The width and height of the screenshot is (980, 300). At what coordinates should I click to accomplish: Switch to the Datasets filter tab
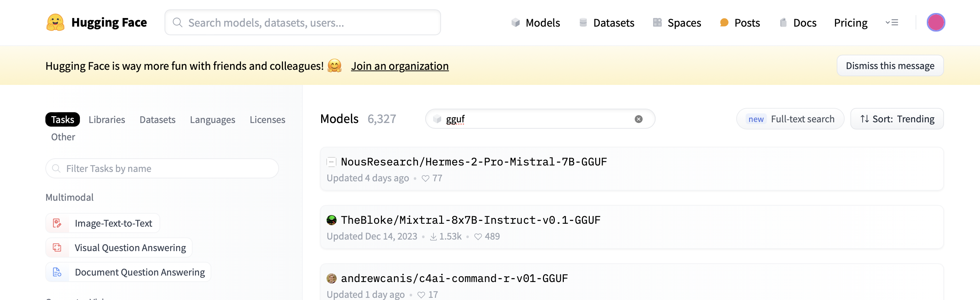[x=157, y=119]
